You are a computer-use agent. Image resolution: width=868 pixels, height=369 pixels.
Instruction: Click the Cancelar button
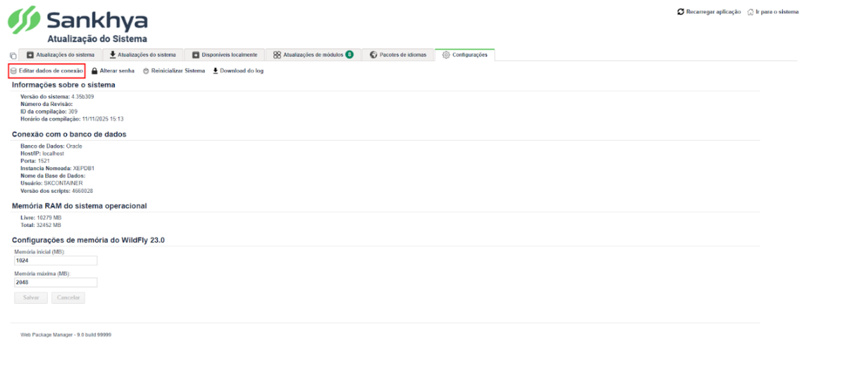click(x=68, y=298)
